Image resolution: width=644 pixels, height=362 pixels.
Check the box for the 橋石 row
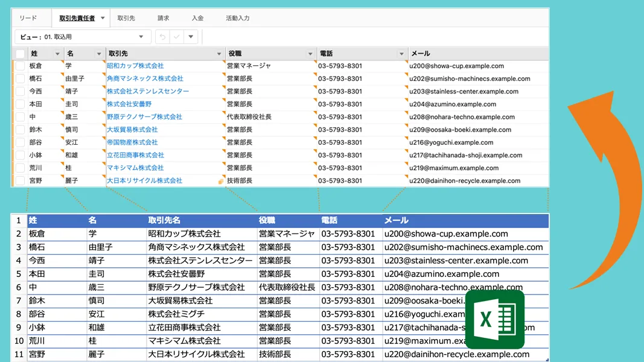pos(20,79)
